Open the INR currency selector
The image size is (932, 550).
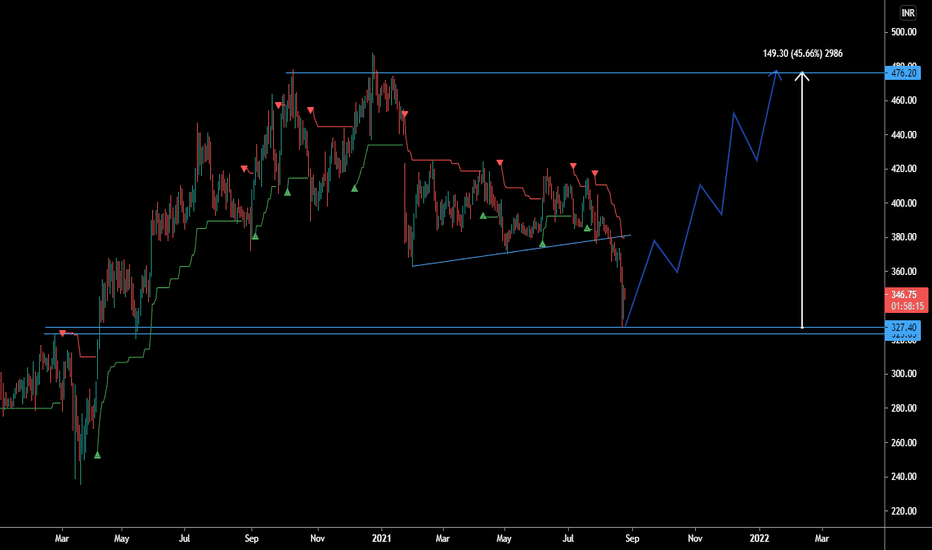pyautogui.click(x=908, y=12)
